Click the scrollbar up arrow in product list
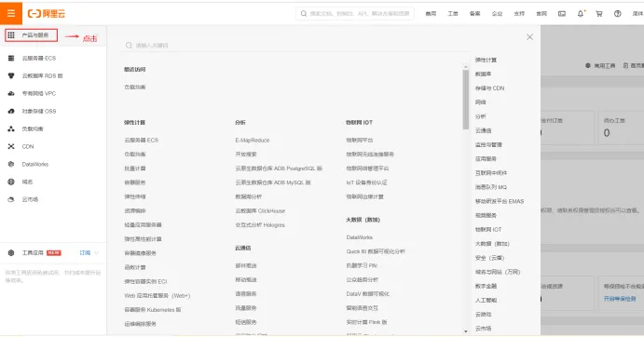 (x=465, y=66)
